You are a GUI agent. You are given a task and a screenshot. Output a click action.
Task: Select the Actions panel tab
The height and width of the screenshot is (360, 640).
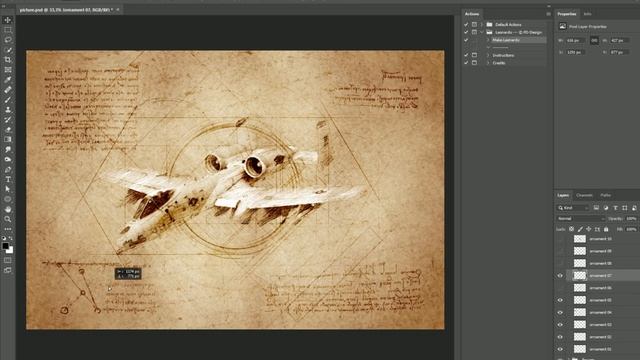472,14
